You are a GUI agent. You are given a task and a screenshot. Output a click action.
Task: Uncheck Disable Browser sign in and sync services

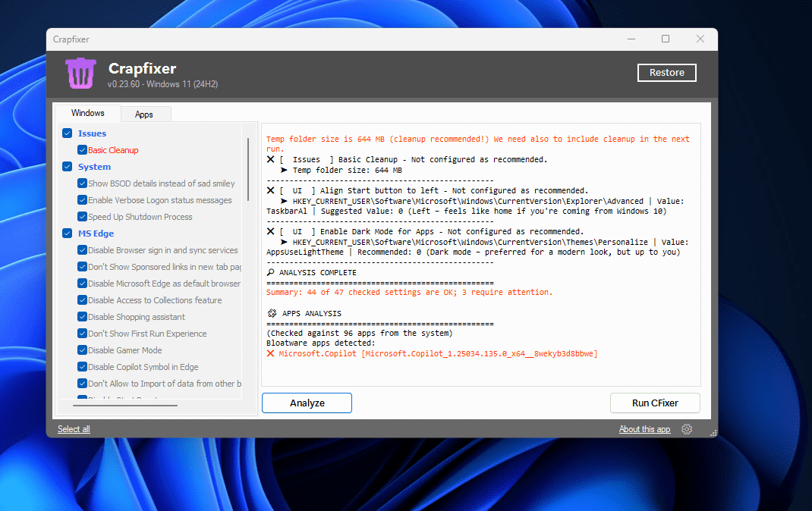coord(83,249)
